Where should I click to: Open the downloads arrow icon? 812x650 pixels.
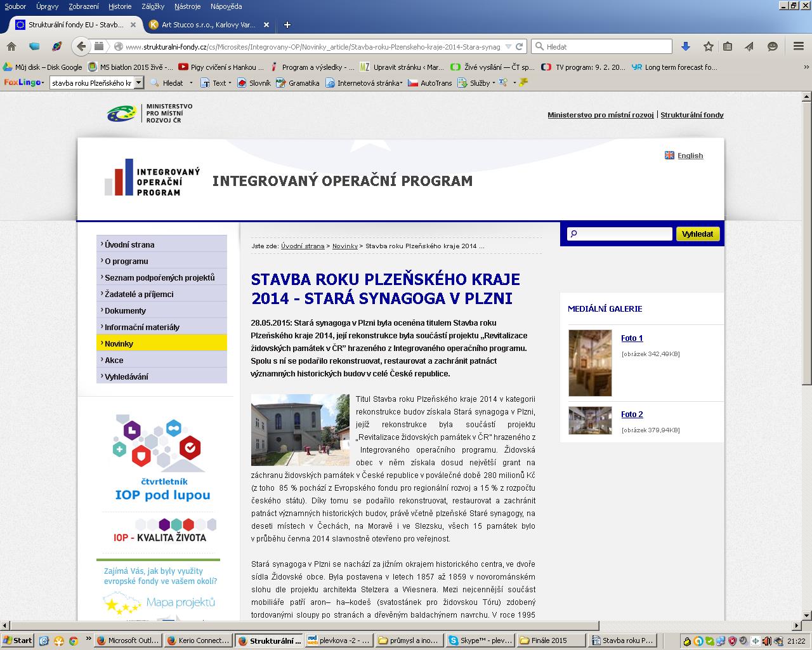(685, 46)
